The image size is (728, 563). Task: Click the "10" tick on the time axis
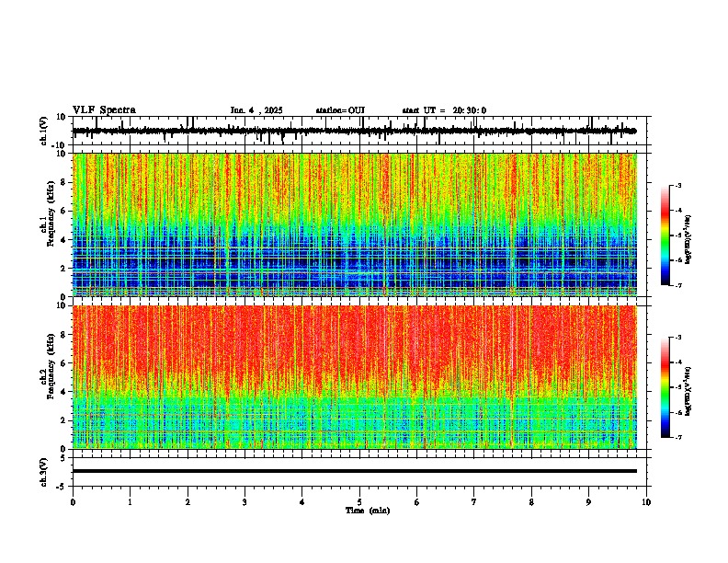(646, 501)
